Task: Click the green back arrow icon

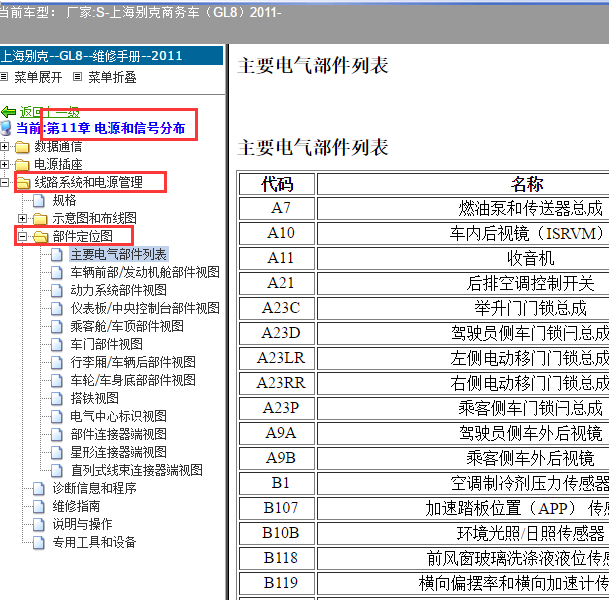Action: click(8, 112)
